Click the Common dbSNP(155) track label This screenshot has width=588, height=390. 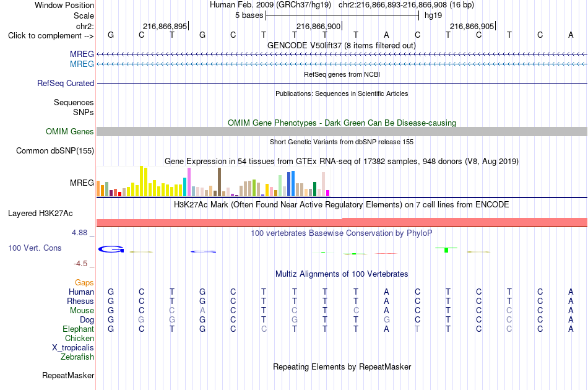55,151
